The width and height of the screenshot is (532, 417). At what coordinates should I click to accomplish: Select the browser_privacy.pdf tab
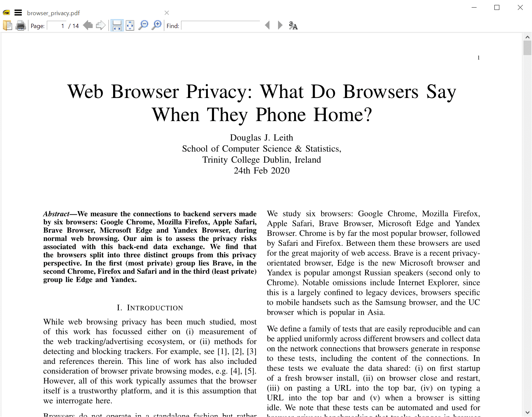tap(53, 13)
